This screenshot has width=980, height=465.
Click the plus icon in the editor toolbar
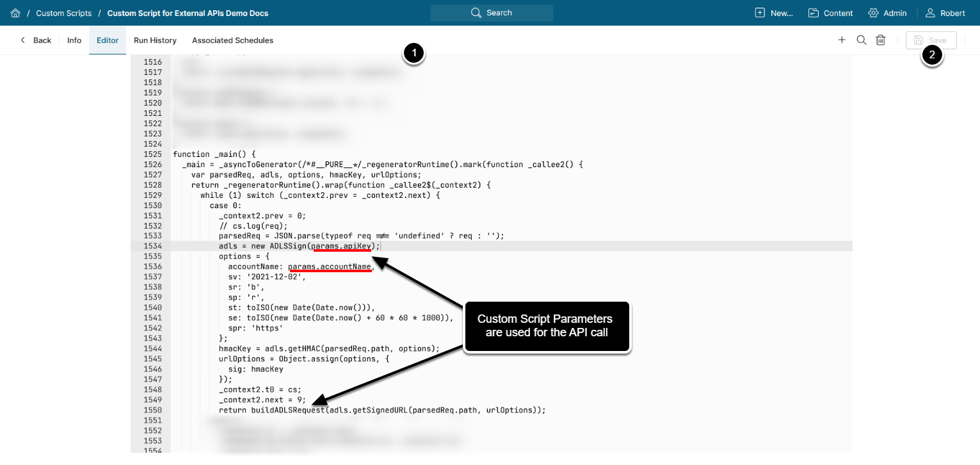coord(842,40)
